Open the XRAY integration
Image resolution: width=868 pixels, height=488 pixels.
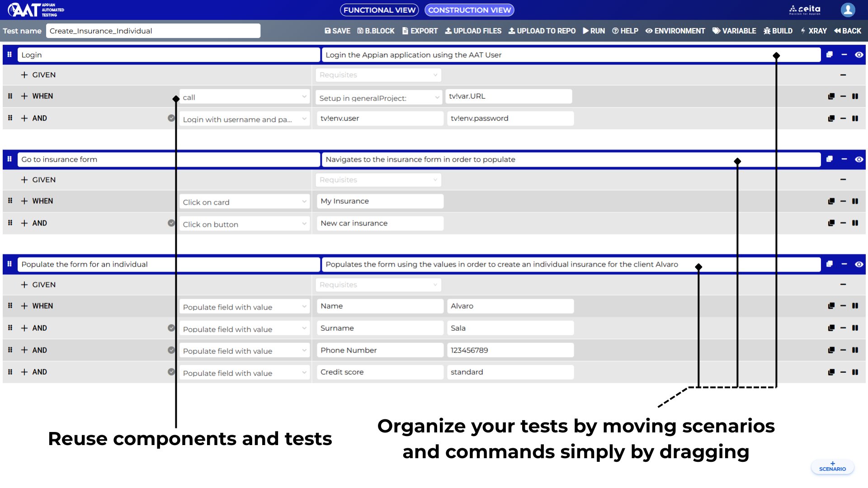(x=813, y=31)
